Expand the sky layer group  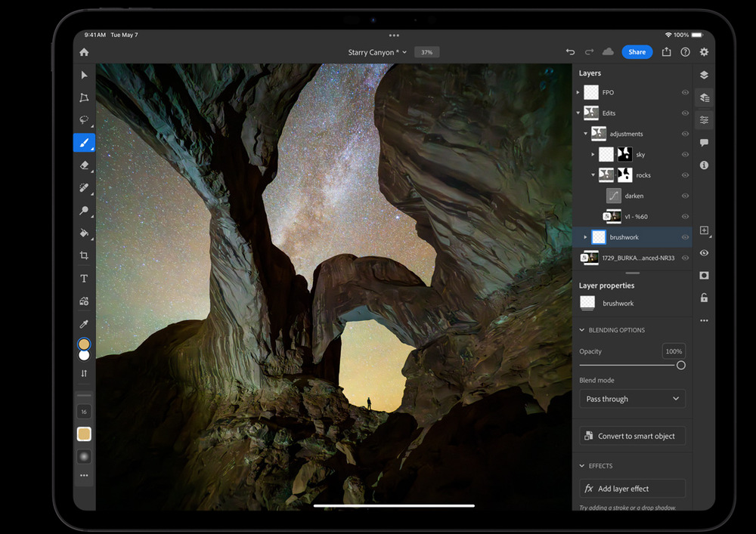pos(593,155)
